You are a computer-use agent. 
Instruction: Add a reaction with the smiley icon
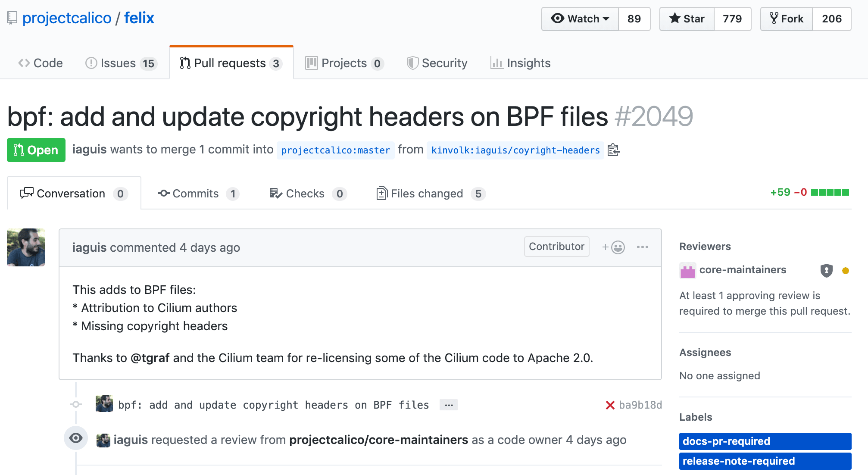click(613, 247)
